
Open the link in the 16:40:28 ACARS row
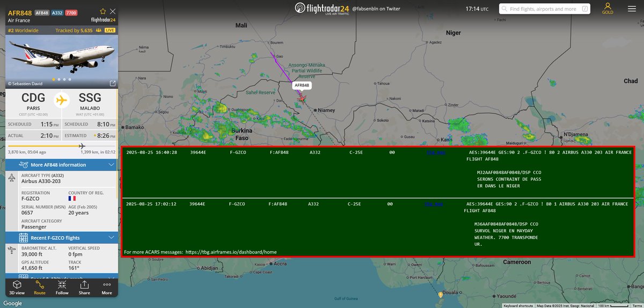[435, 152]
